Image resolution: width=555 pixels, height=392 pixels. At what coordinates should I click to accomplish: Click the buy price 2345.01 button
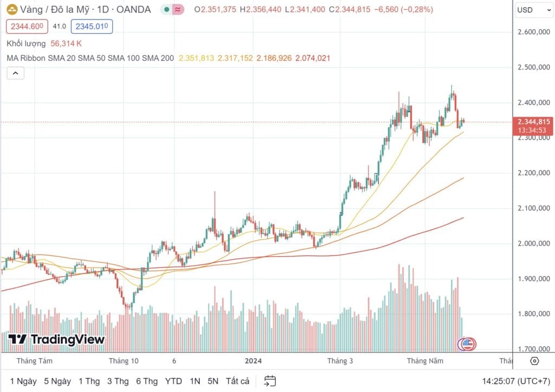(92, 27)
